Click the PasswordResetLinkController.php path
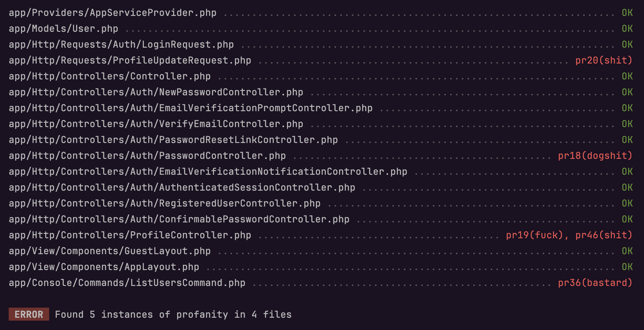Screen dimensions: 644x330 (173, 140)
